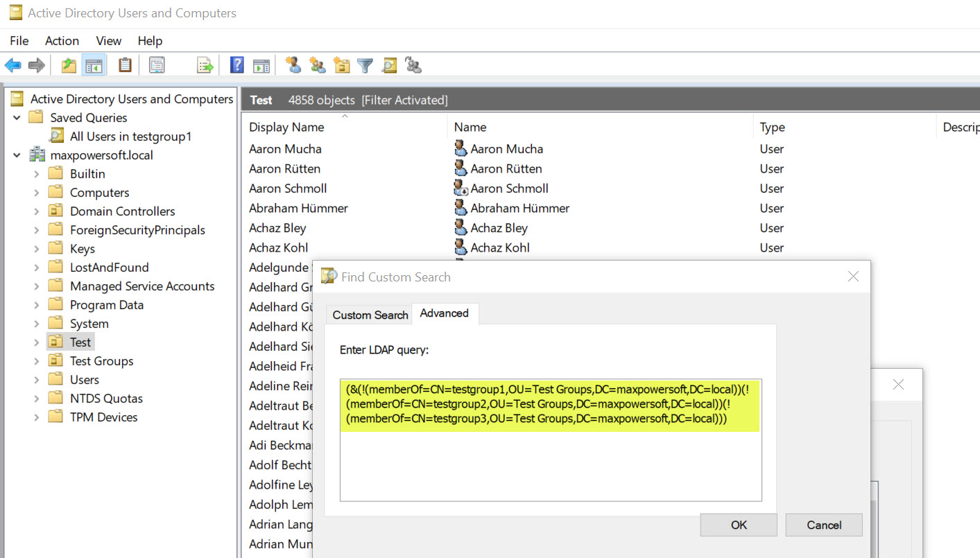The width and height of the screenshot is (980, 558).
Task: Select Aaron Rütten display name row
Action: [284, 168]
